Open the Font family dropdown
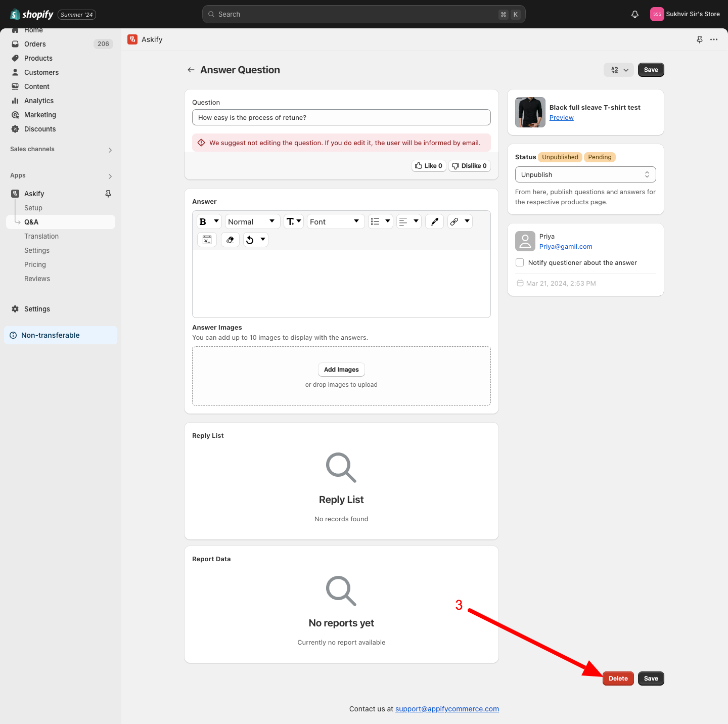The image size is (728, 724). 336,221
